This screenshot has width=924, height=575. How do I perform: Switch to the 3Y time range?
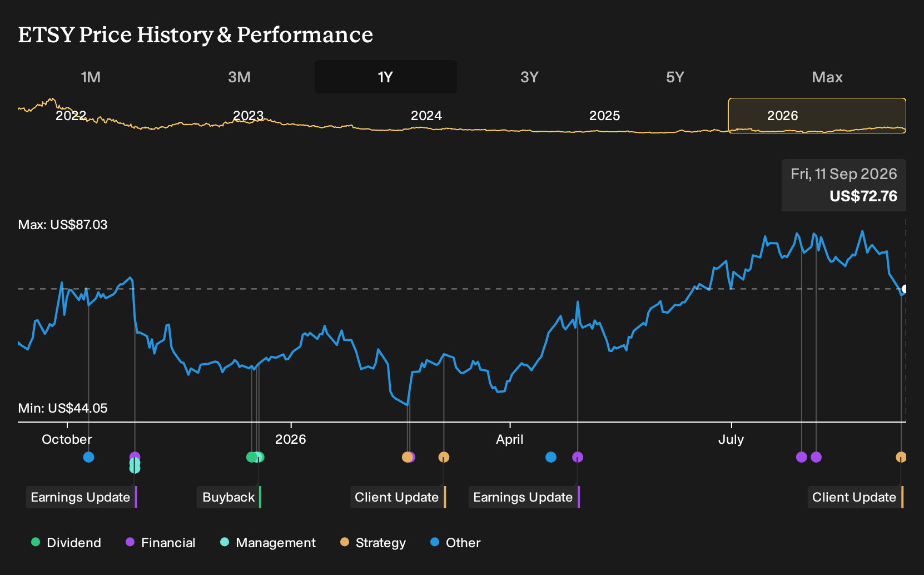[x=529, y=77]
